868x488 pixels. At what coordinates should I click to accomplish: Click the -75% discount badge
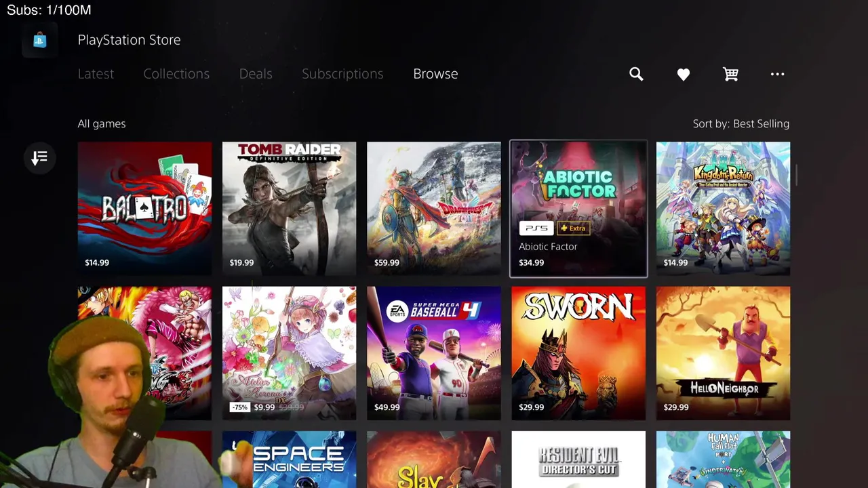[239, 407]
